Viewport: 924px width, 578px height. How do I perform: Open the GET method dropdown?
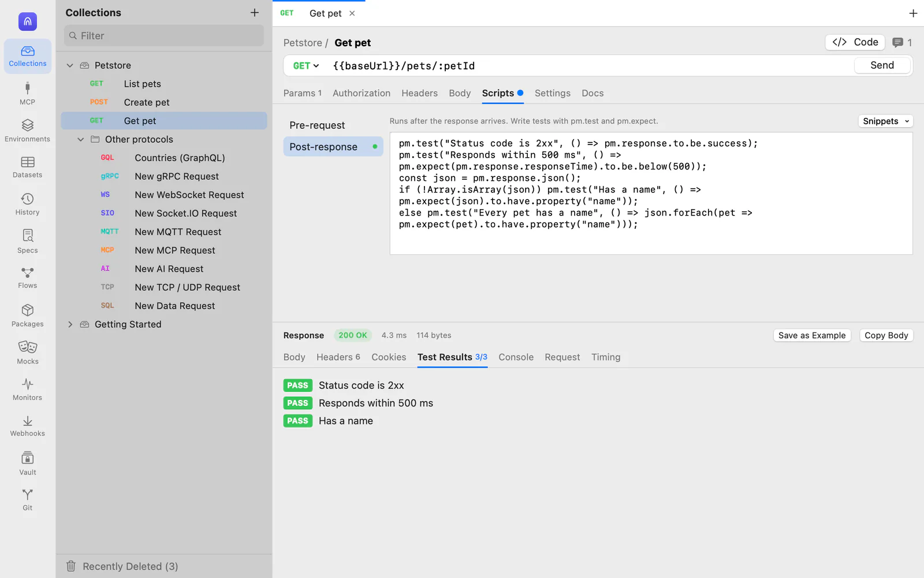[x=305, y=66]
